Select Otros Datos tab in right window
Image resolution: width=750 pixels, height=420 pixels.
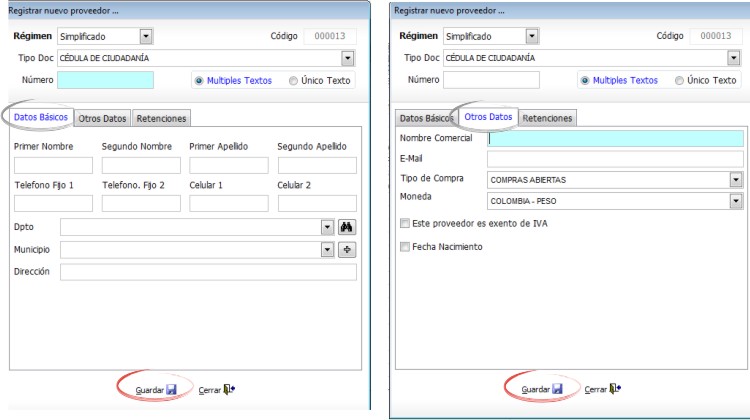point(488,117)
